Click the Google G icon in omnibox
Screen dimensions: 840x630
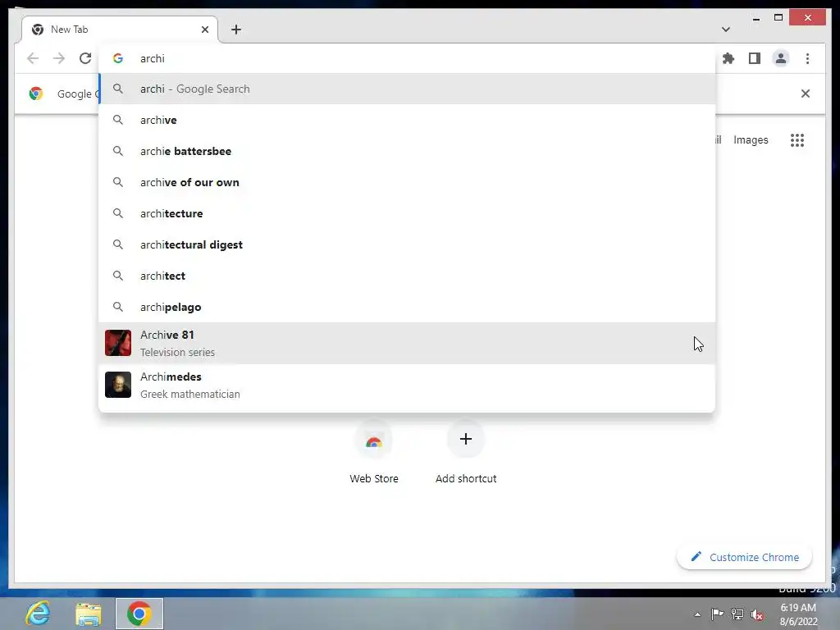pos(118,58)
